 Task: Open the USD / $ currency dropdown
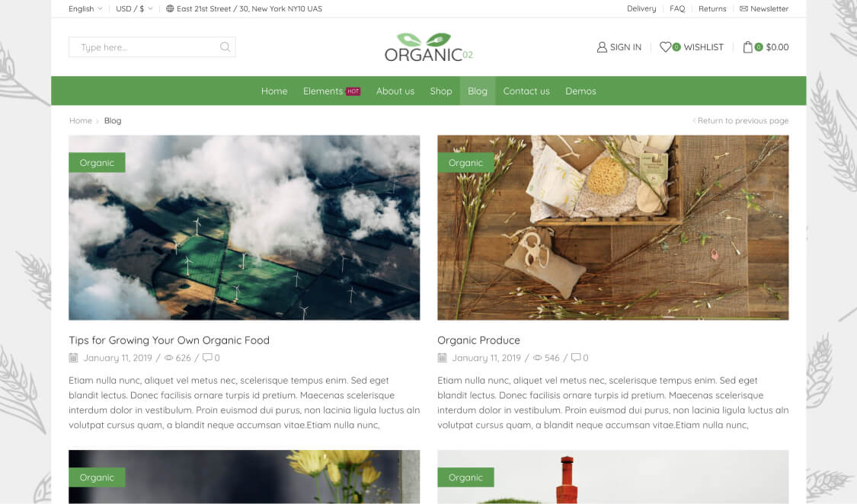[x=134, y=8]
